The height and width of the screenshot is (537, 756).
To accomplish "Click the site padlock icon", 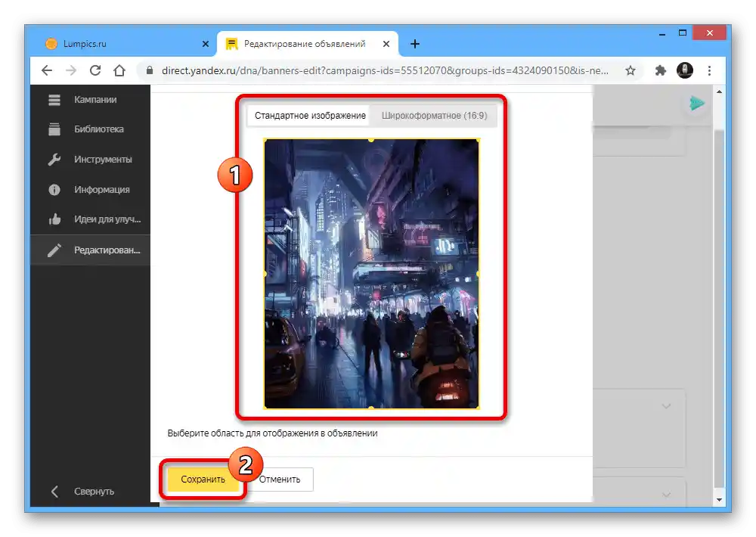I will pyautogui.click(x=150, y=70).
